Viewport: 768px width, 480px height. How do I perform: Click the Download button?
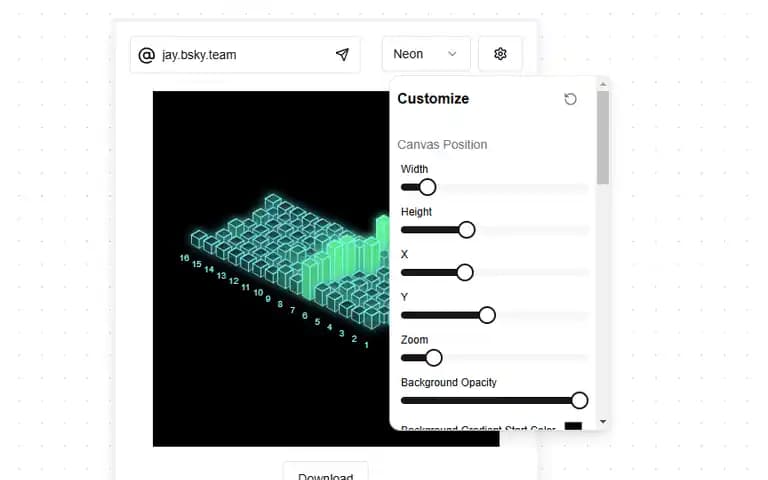pos(326,471)
